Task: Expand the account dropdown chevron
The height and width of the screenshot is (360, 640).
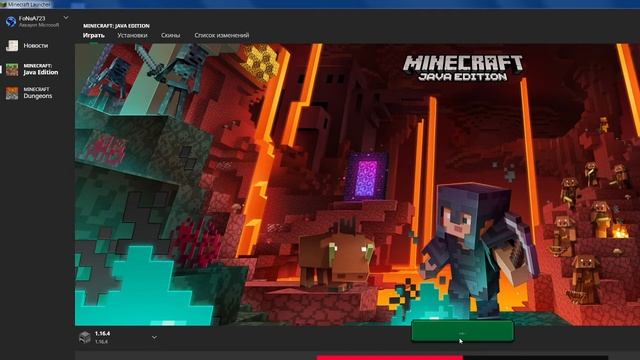Action: point(66,18)
